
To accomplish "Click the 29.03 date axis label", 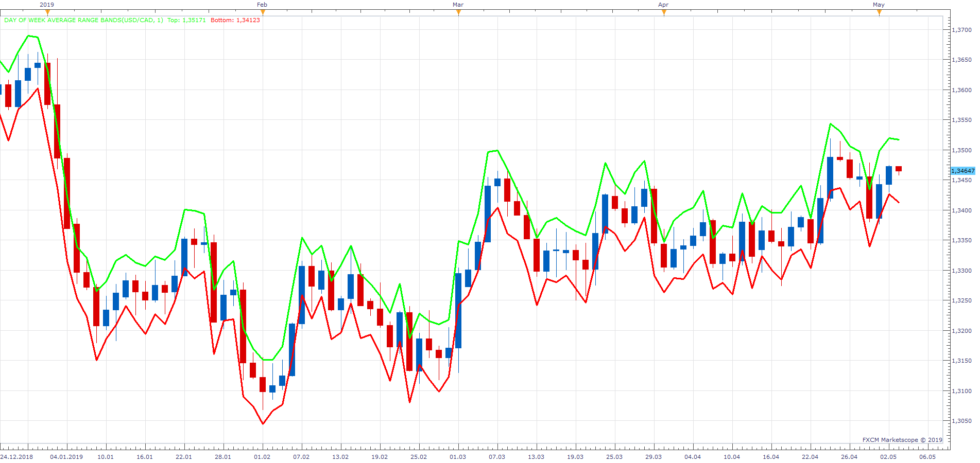I will (x=654, y=457).
